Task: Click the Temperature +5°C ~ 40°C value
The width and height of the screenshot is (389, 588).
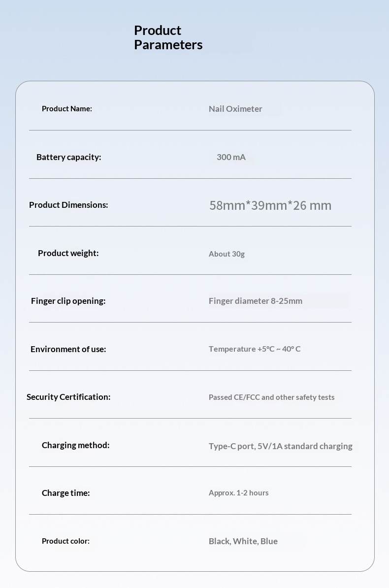Action: point(255,349)
